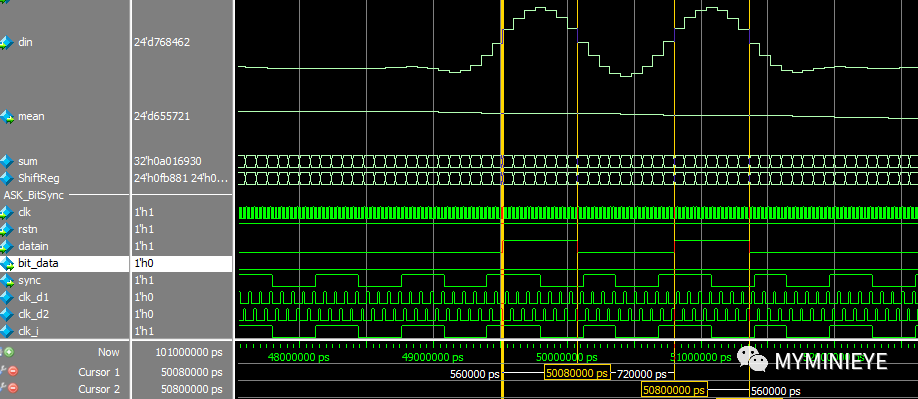Click the bit_data signal icon
Screen dimensions: 918x399
[x=6, y=263]
